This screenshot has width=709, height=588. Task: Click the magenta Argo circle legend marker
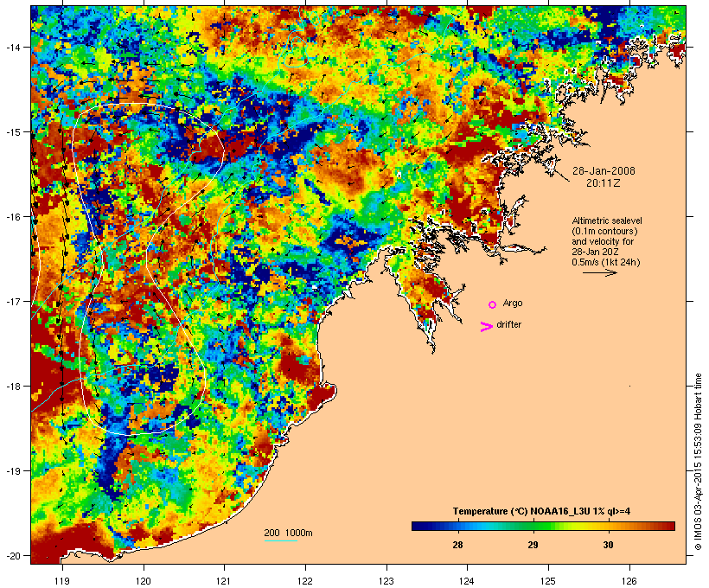click(493, 305)
